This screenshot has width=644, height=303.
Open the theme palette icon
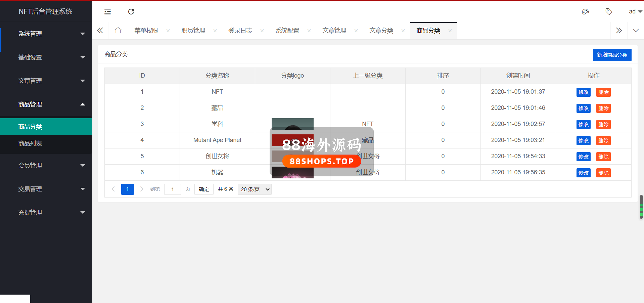coord(585,12)
